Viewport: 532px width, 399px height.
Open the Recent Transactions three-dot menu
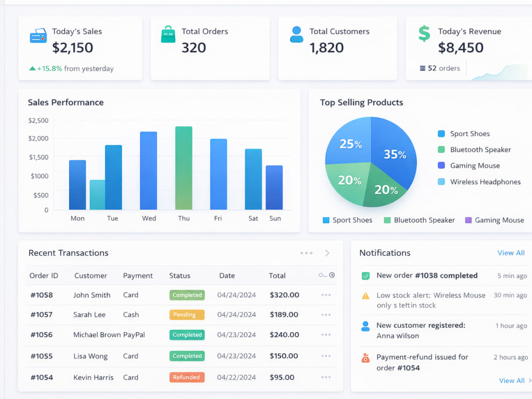(306, 253)
